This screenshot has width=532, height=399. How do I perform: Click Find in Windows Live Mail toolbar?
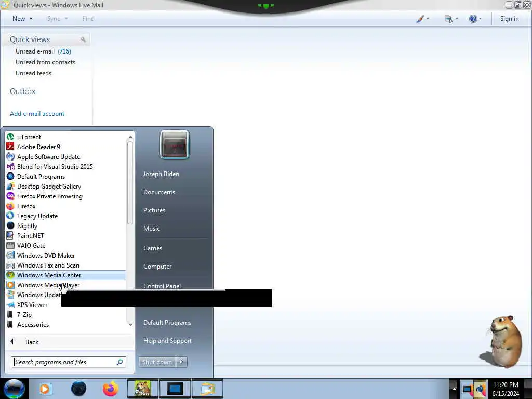click(88, 19)
